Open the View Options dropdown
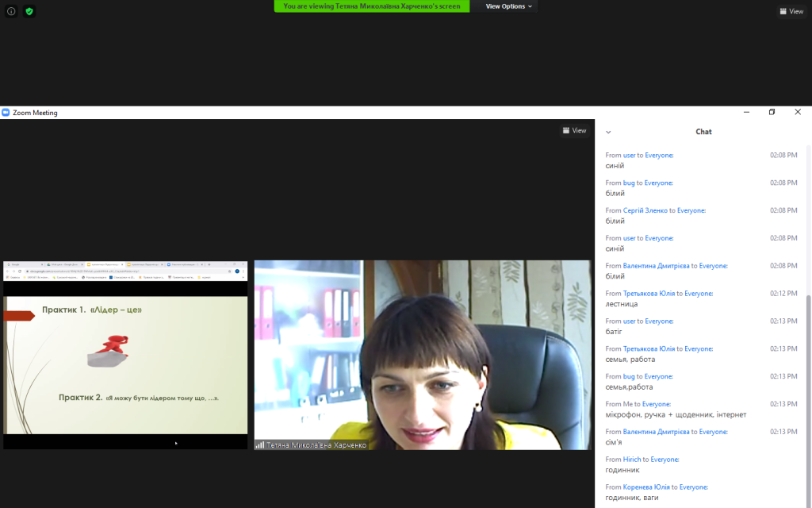 tap(509, 6)
